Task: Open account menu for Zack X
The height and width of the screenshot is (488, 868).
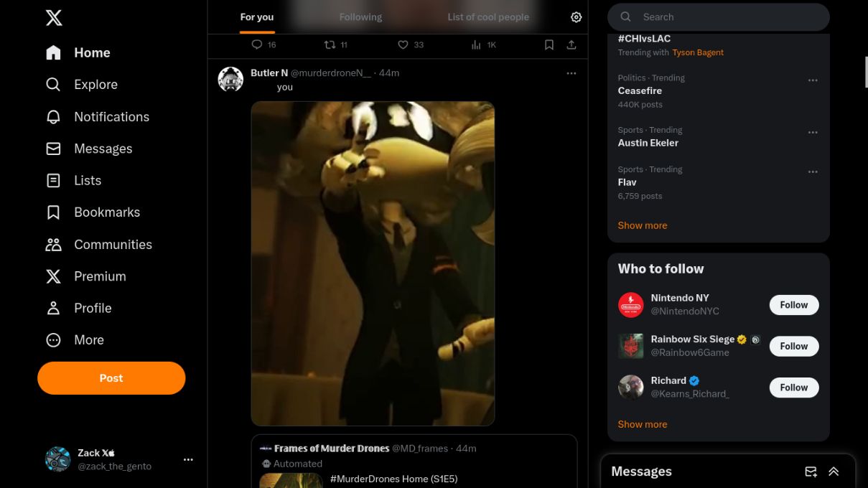Action: 188,459
